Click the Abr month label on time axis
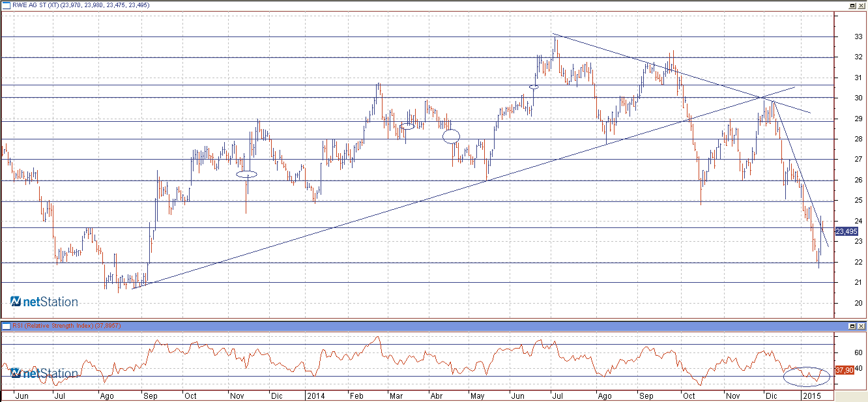868x402 pixels. tap(437, 396)
